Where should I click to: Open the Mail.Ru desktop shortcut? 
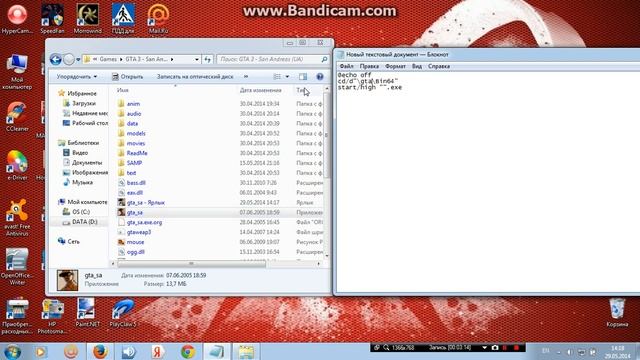158,18
